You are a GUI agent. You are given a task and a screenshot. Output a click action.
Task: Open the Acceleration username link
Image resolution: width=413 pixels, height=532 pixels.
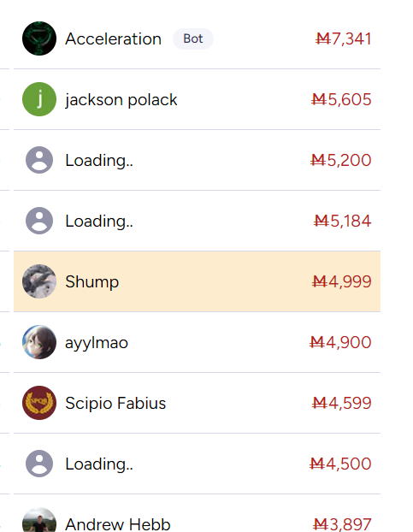coord(113,38)
